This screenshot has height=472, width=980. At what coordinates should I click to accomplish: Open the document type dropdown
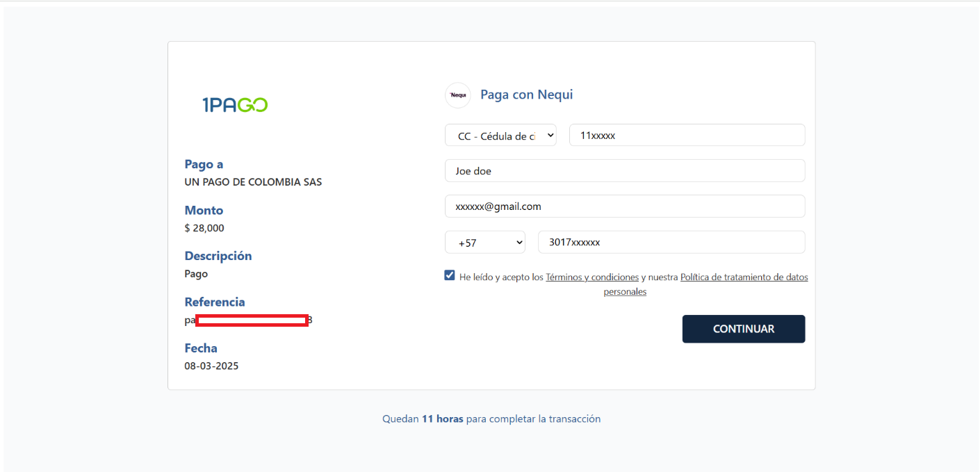coord(500,136)
